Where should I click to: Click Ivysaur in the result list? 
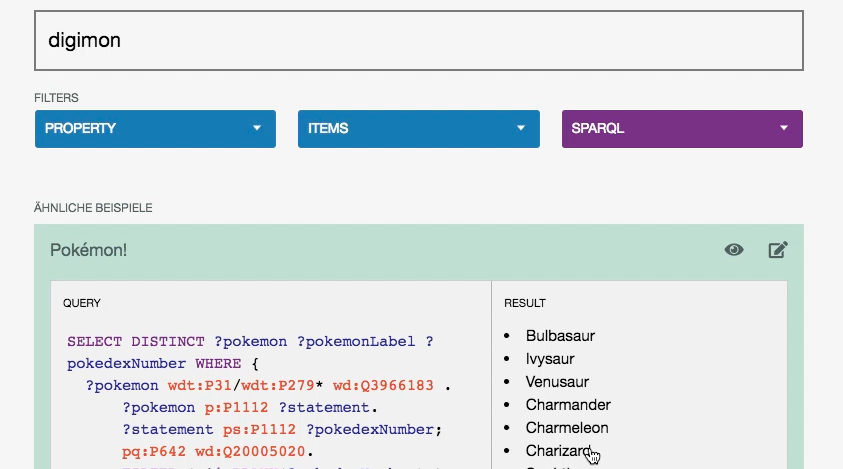pos(550,359)
